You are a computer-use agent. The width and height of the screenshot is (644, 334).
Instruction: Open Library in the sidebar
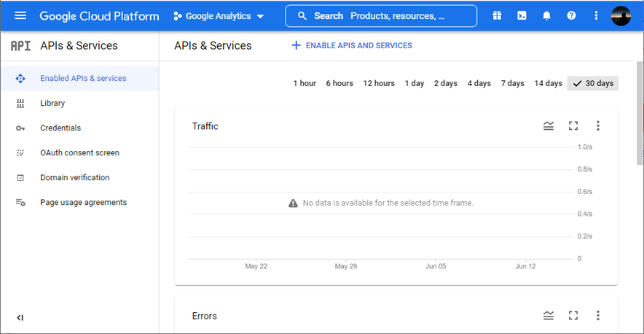(x=52, y=104)
